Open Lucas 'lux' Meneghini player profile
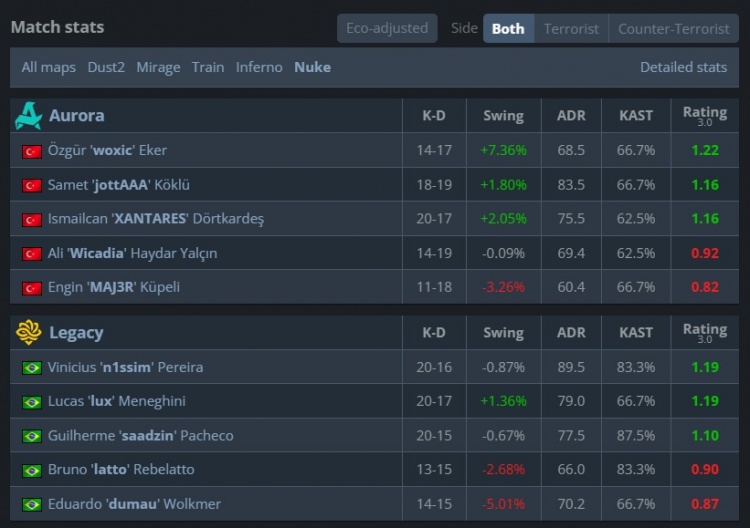 117,402
